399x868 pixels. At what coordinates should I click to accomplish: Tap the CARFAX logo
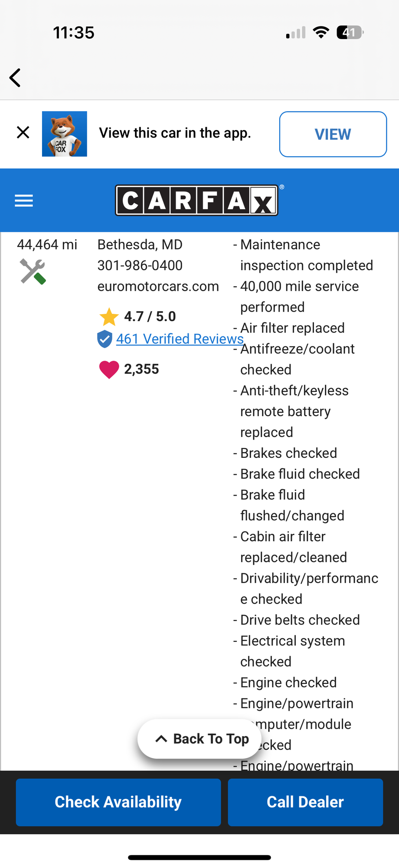tap(196, 200)
